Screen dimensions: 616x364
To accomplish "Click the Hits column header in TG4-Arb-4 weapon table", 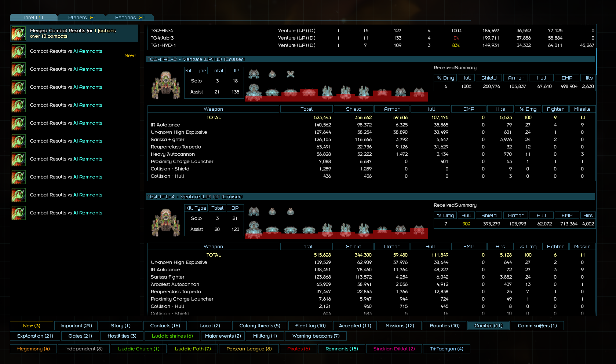I will coord(500,246).
